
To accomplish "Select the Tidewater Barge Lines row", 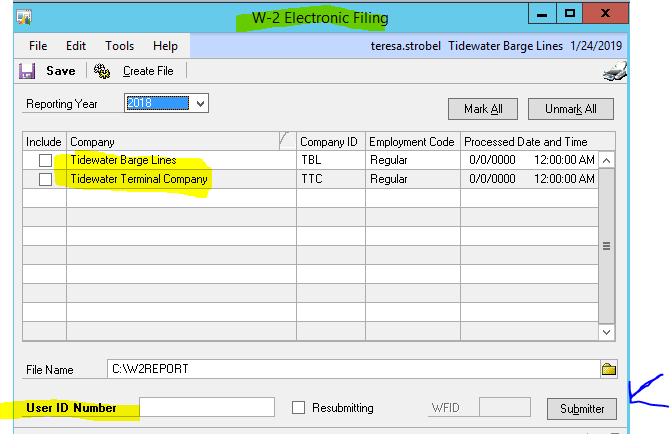I will coord(310,160).
